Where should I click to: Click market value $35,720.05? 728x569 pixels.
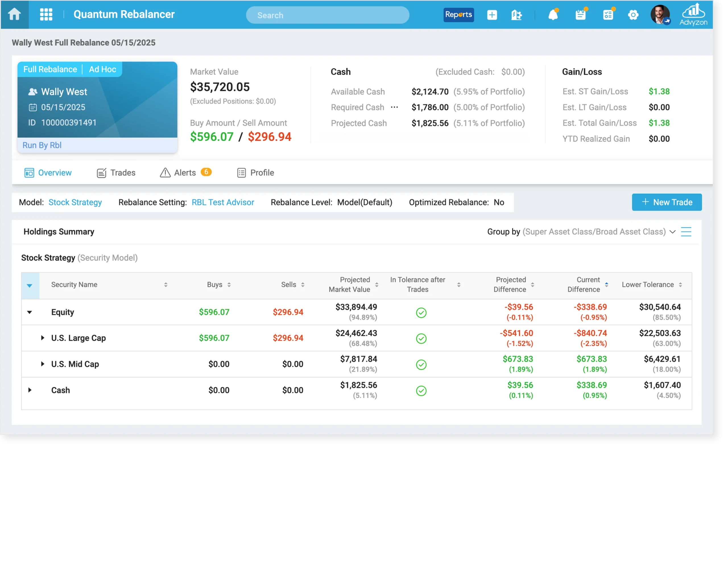pyautogui.click(x=220, y=87)
